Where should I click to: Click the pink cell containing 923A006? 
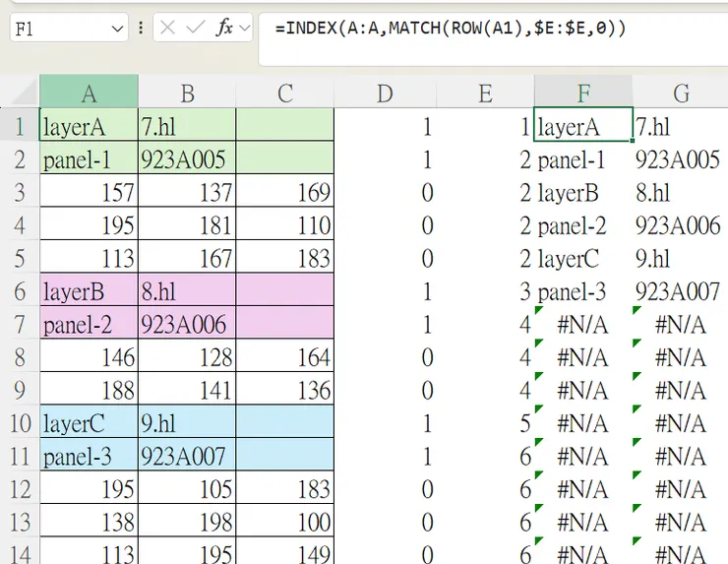pyautogui.click(x=187, y=324)
